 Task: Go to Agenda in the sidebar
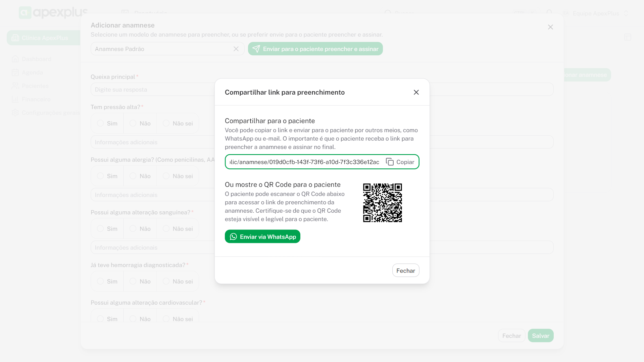(x=32, y=72)
